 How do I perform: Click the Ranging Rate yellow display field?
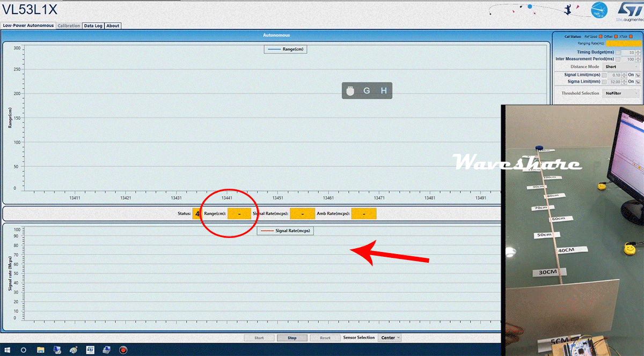pos(624,43)
